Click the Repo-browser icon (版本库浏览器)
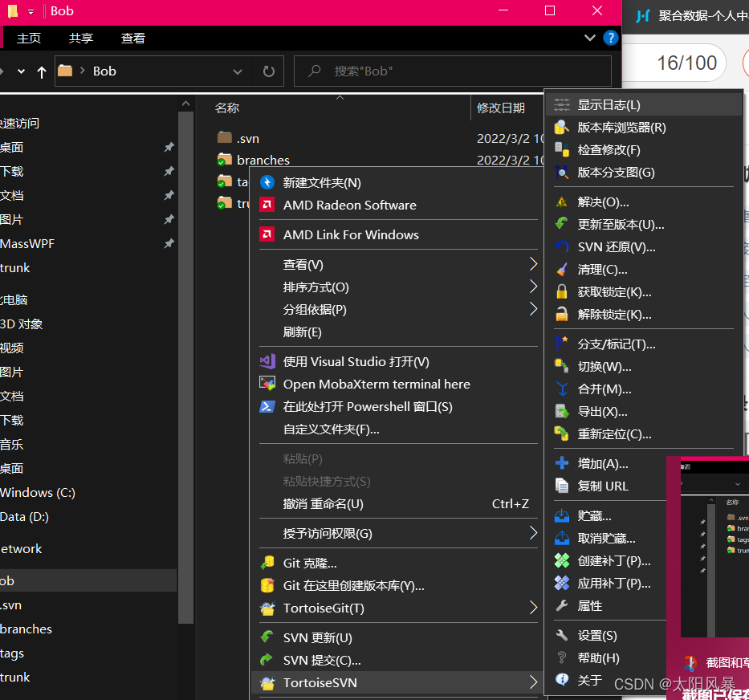Screen dimensions: 749x700 click(x=562, y=127)
